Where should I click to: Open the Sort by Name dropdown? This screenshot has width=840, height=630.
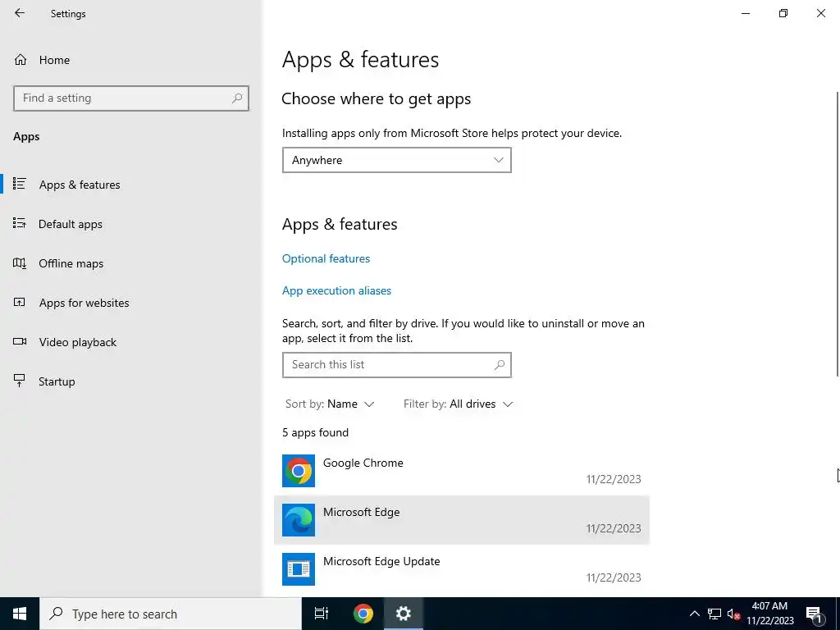point(330,404)
